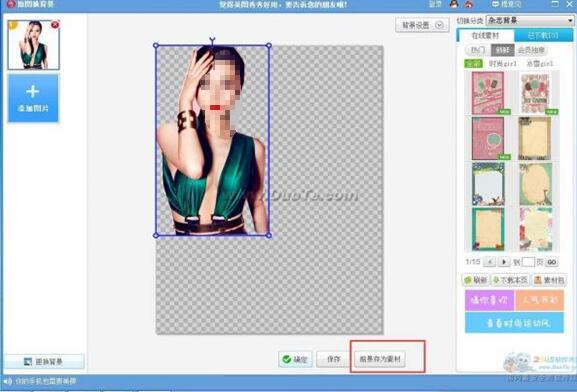The image size is (577, 392).
Task: Expand the magazine background category combo box
Action: 530,20
